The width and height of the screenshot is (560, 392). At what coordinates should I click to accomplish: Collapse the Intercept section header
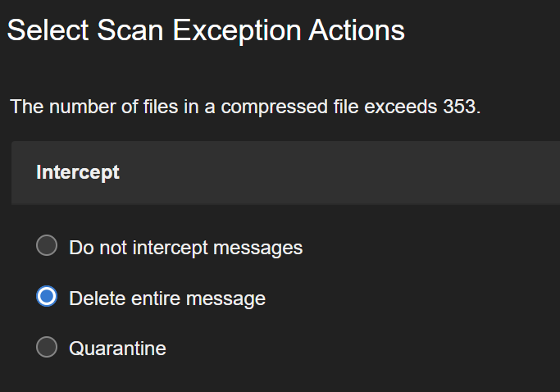[285, 173]
